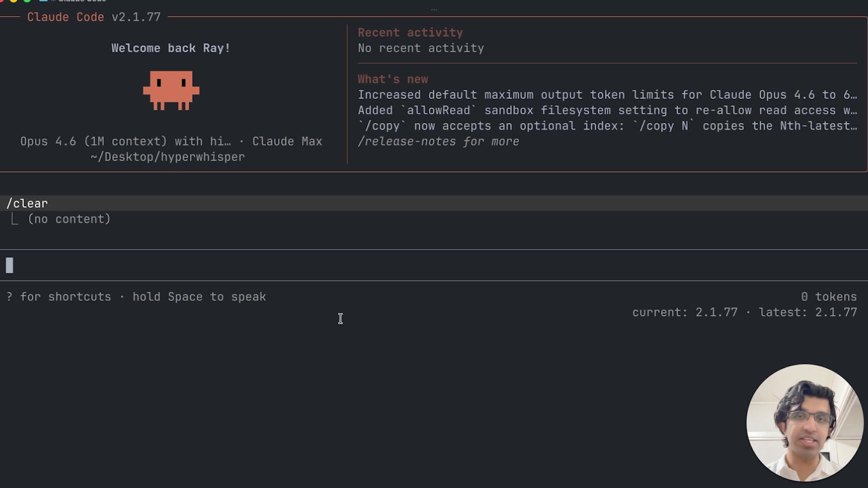868x488 pixels.
Task: Click the /copy optional index release note
Action: (x=607, y=126)
